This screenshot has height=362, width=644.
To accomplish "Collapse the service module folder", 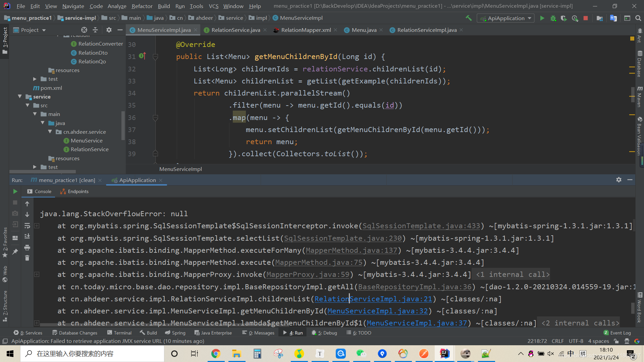I will point(20,97).
